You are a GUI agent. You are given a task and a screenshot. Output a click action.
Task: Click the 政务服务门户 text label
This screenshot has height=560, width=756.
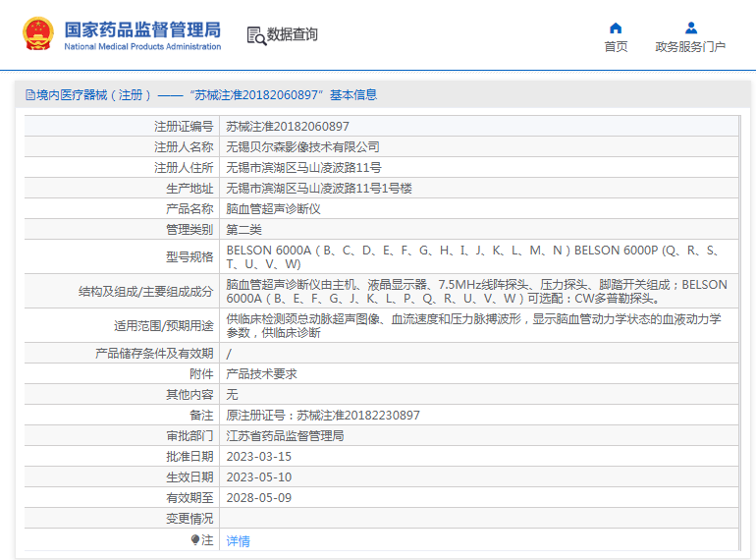click(x=690, y=47)
